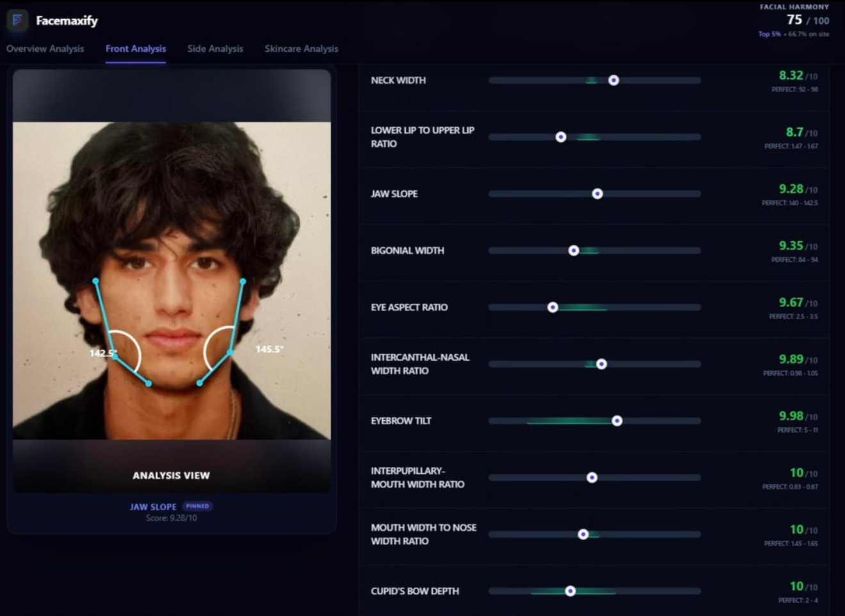Switch to the Side Analysis tab

pyautogui.click(x=215, y=49)
